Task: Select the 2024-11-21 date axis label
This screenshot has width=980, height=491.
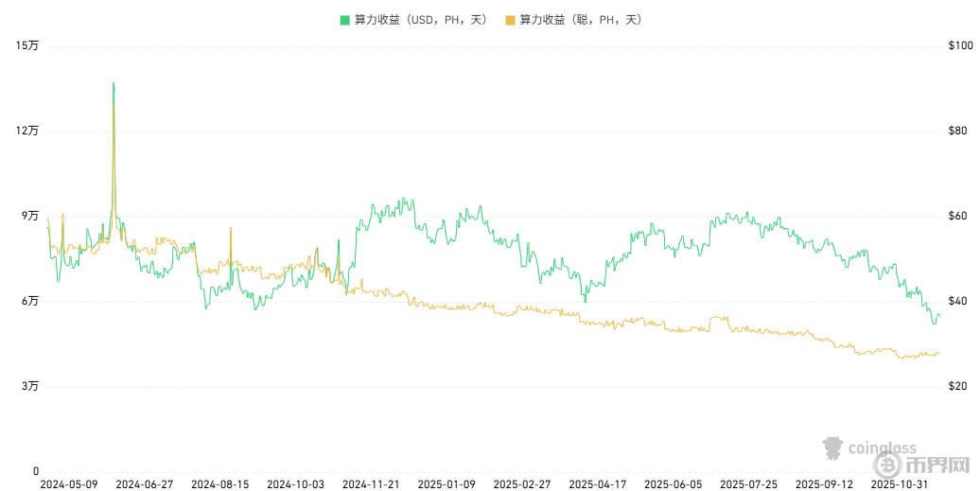Action: coord(371,483)
